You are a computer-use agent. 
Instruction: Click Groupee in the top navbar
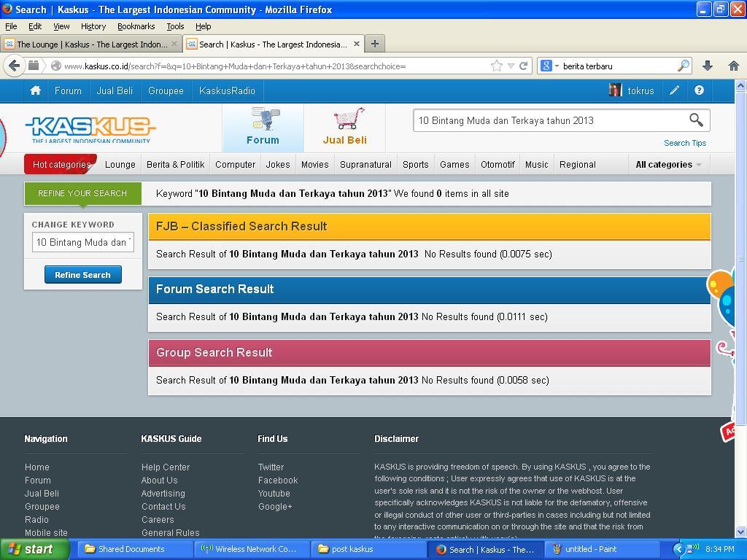tap(166, 90)
